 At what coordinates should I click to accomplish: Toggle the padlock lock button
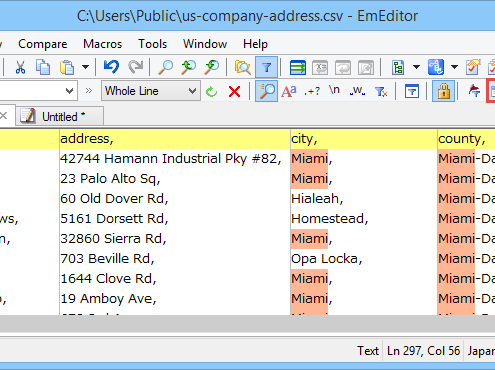tap(443, 91)
